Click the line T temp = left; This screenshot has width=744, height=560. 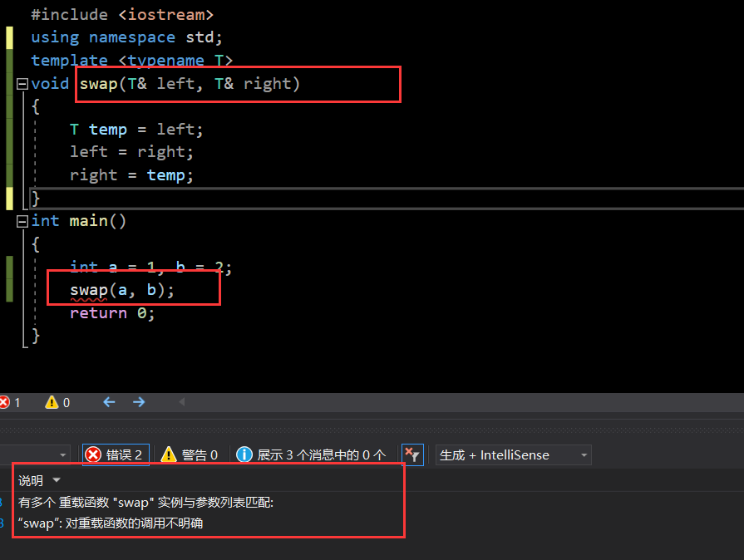pos(136,130)
